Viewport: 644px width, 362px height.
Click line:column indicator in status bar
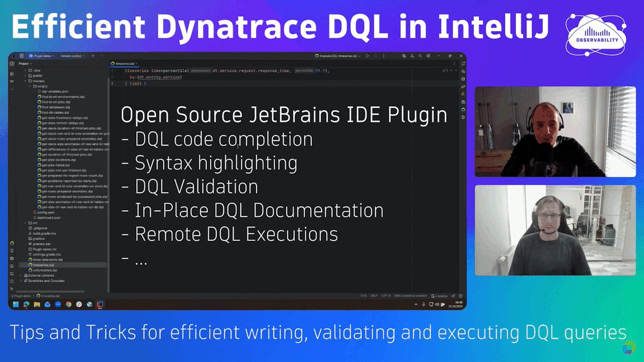364,296
